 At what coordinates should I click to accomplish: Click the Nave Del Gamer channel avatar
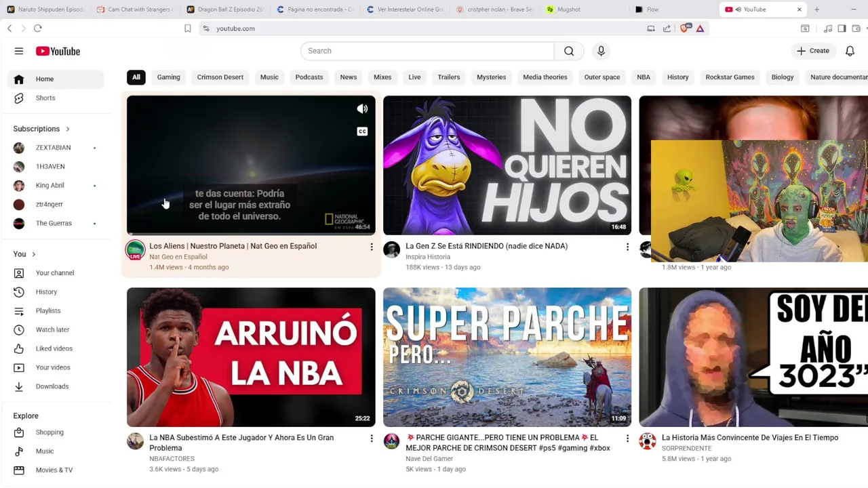point(392,442)
